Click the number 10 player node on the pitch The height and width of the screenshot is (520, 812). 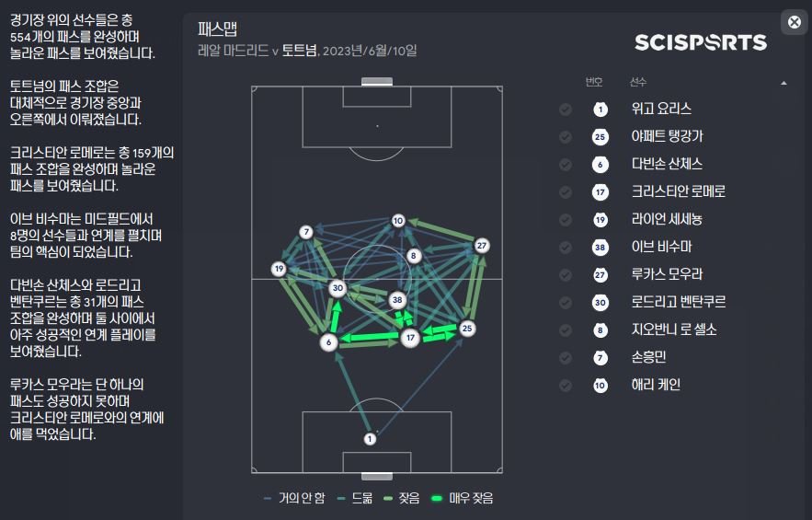(x=398, y=221)
